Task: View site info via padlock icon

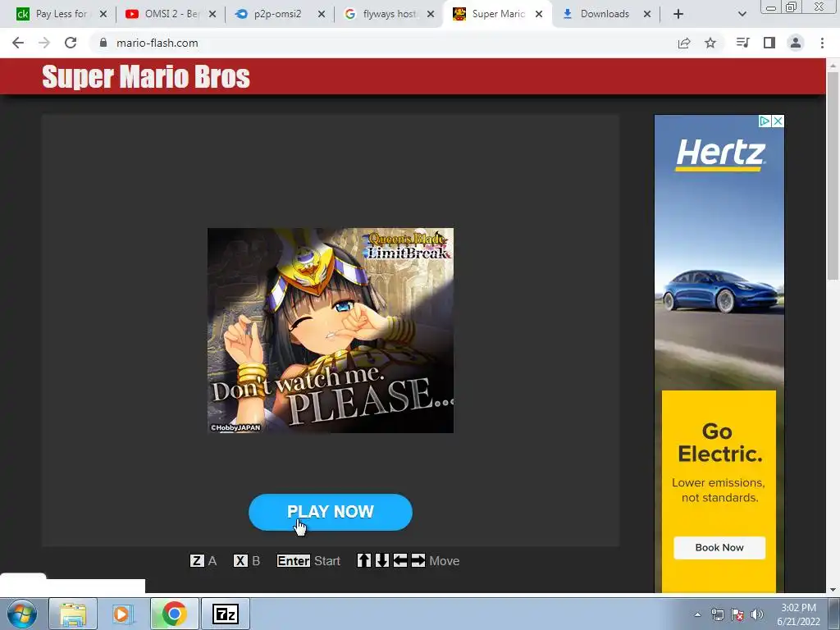Action: coord(103,43)
